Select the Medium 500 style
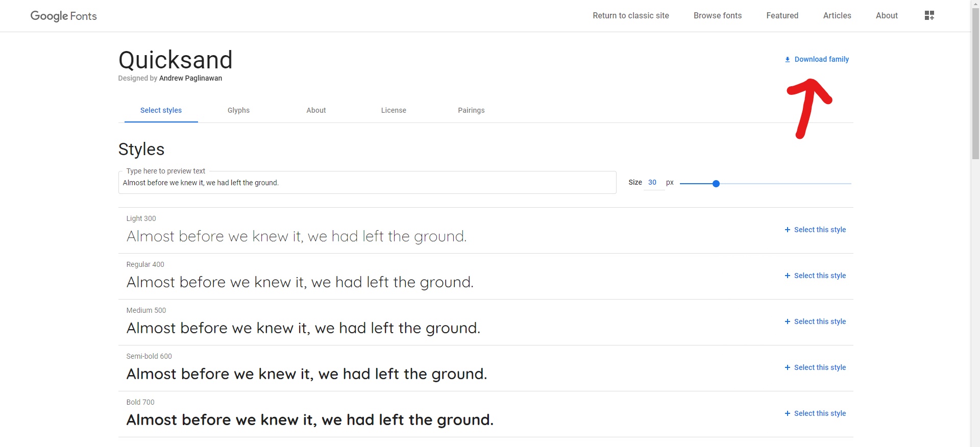This screenshot has width=980, height=447. [815, 321]
